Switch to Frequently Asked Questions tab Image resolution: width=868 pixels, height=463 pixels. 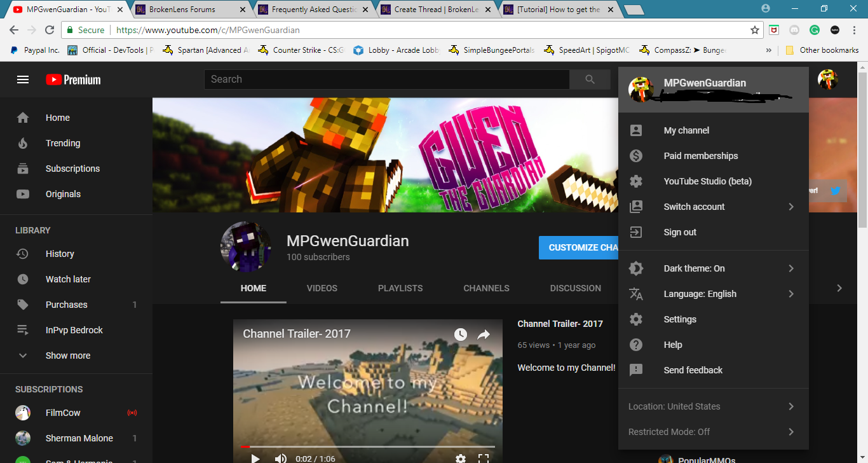[311, 10]
